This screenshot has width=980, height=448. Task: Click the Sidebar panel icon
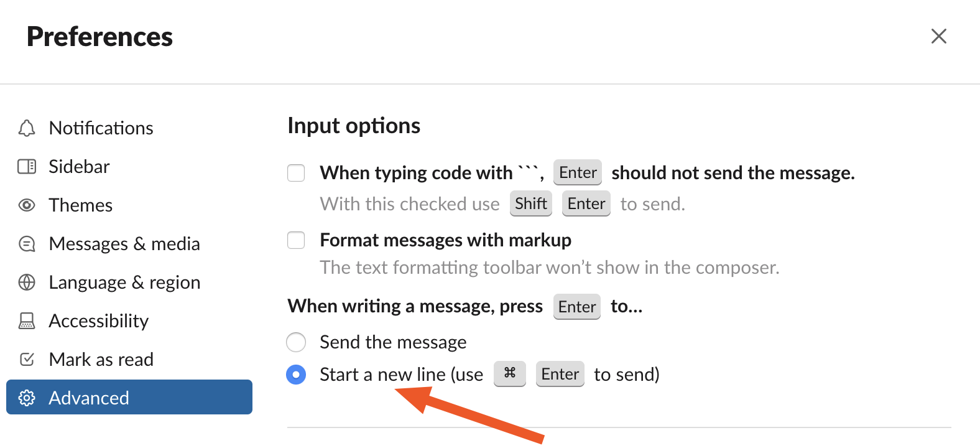click(x=27, y=167)
